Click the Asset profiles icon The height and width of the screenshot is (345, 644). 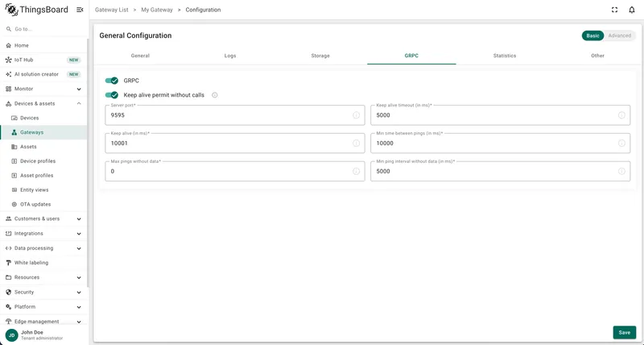[x=14, y=176]
